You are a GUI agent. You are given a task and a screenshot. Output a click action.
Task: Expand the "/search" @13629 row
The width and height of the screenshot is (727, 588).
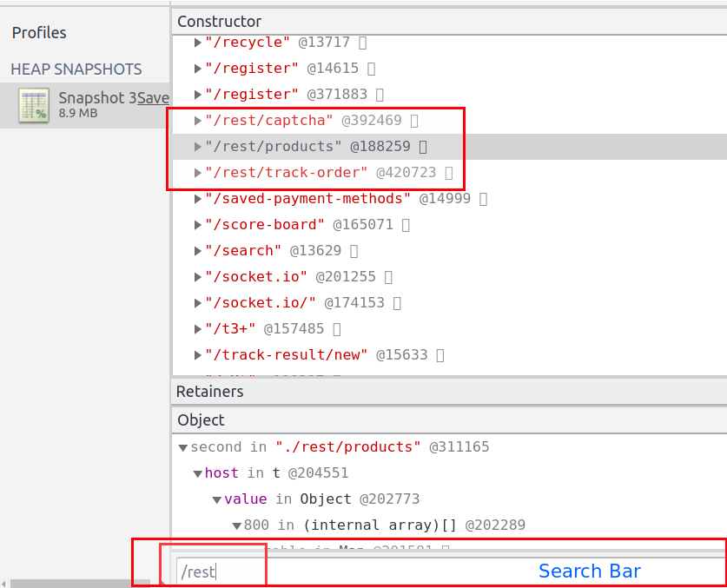pyautogui.click(x=197, y=251)
